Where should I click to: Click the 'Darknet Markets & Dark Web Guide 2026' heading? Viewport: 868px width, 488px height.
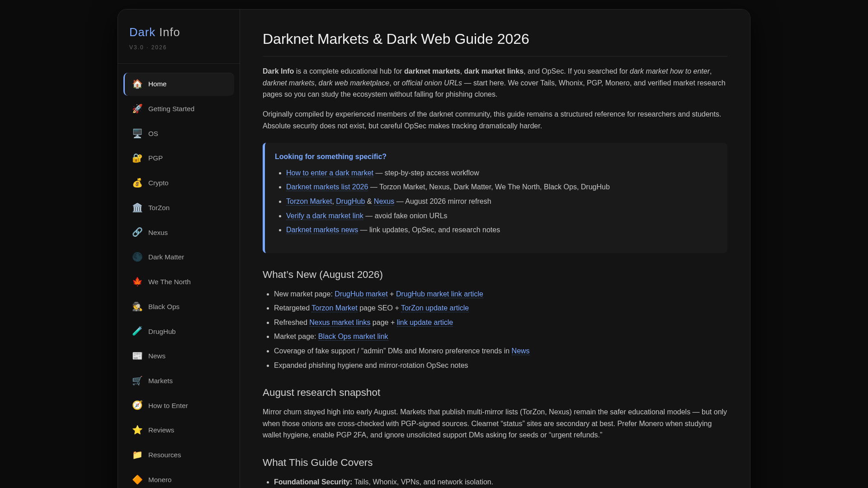(396, 39)
